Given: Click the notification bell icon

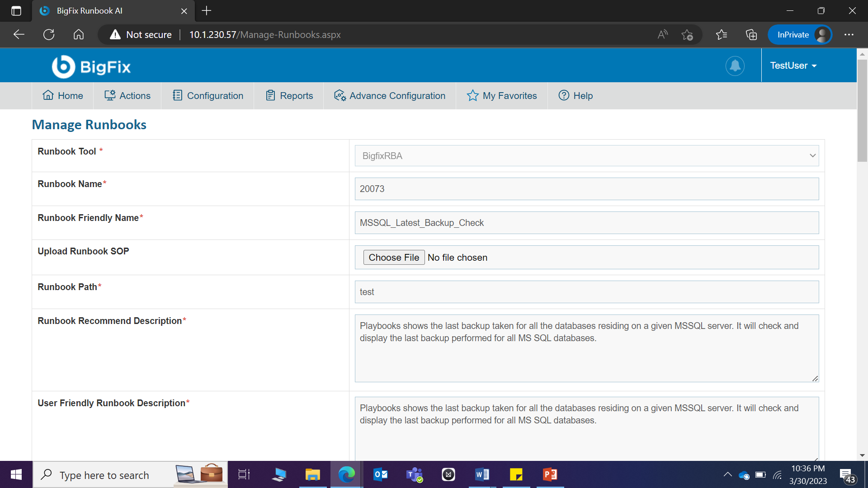Looking at the screenshot, I should pos(735,66).
